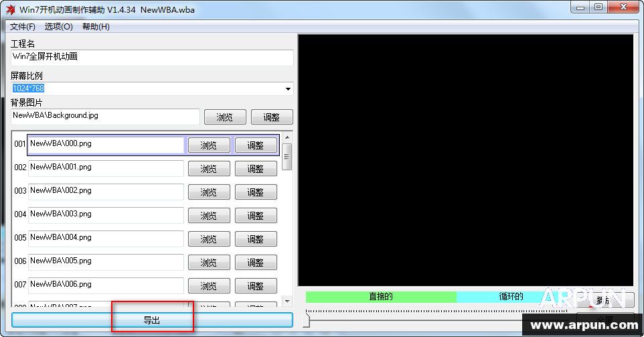Click 调整 for frame 007
The width and height of the screenshot is (644, 337).
256,285
